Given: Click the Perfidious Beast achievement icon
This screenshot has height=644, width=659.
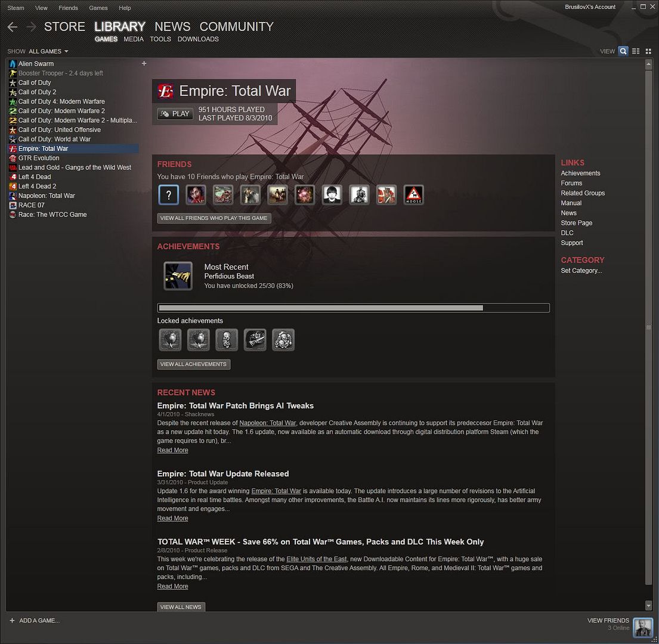Looking at the screenshot, I should [x=178, y=276].
